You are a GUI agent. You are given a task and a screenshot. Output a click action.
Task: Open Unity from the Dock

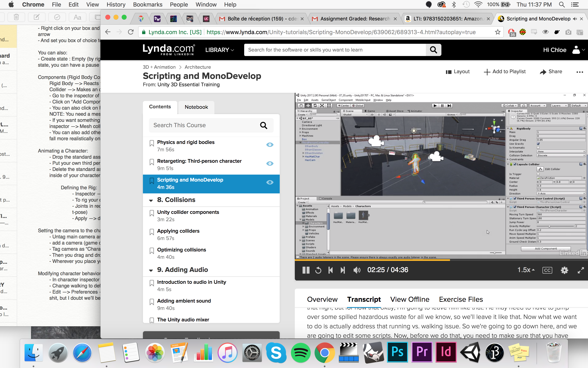[470, 352]
